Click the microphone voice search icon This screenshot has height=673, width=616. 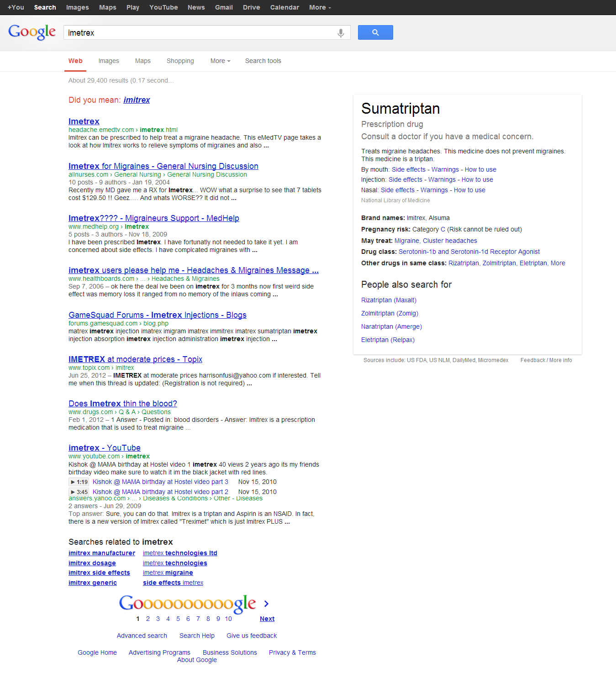341,33
